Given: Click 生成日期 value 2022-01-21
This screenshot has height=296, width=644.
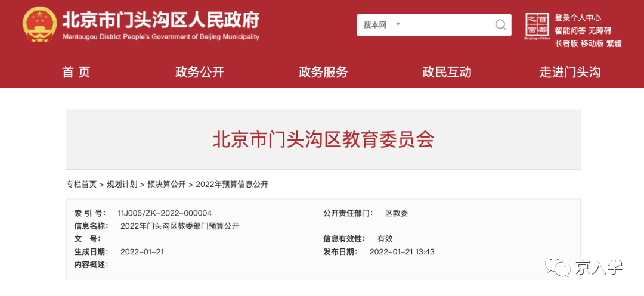Looking at the screenshot, I should 142,251.
